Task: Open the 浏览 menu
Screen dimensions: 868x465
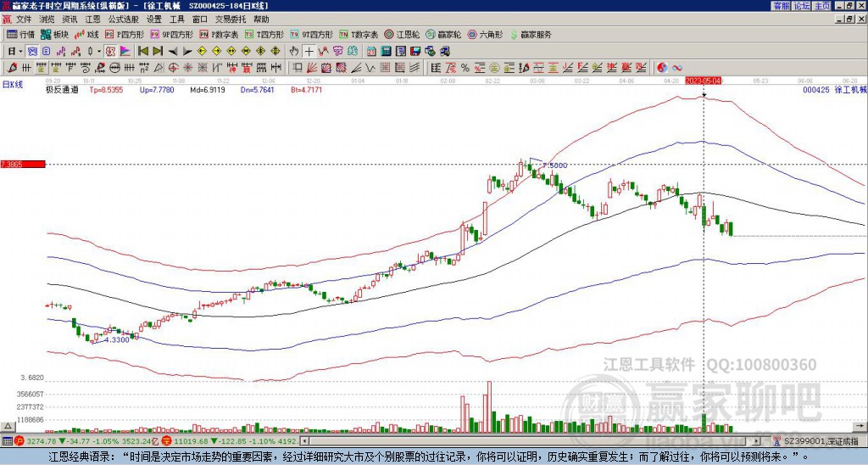Action: click(x=47, y=20)
